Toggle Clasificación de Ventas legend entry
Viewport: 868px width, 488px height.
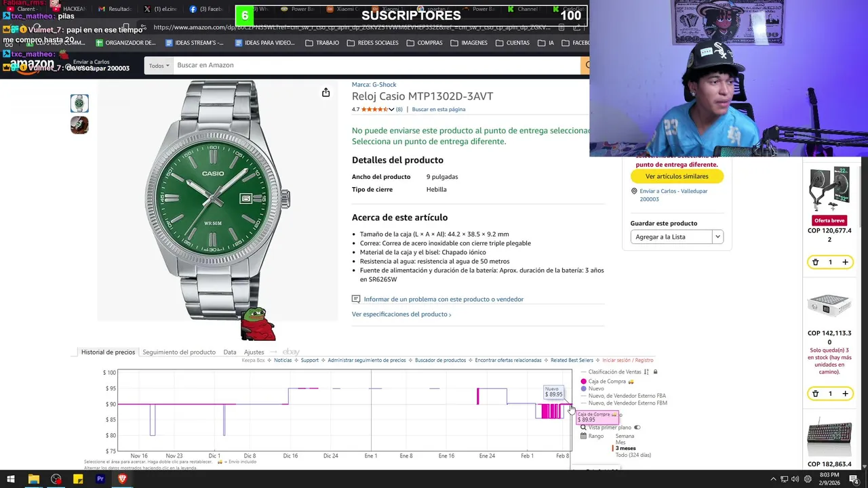click(x=614, y=372)
